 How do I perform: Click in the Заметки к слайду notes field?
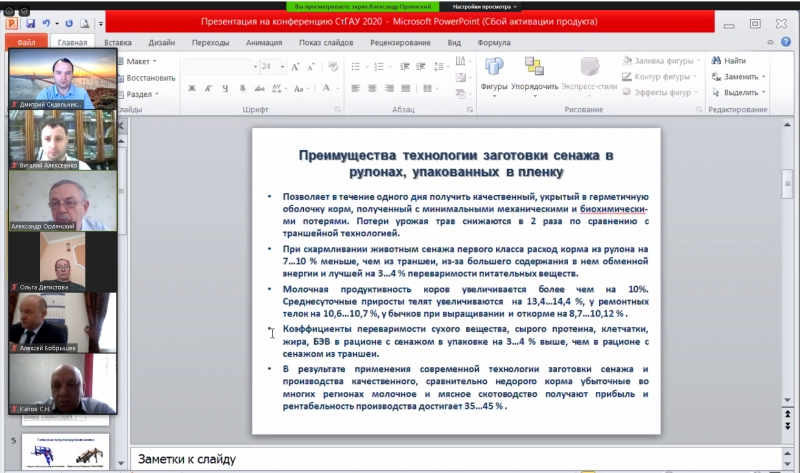pyautogui.click(x=457, y=459)
